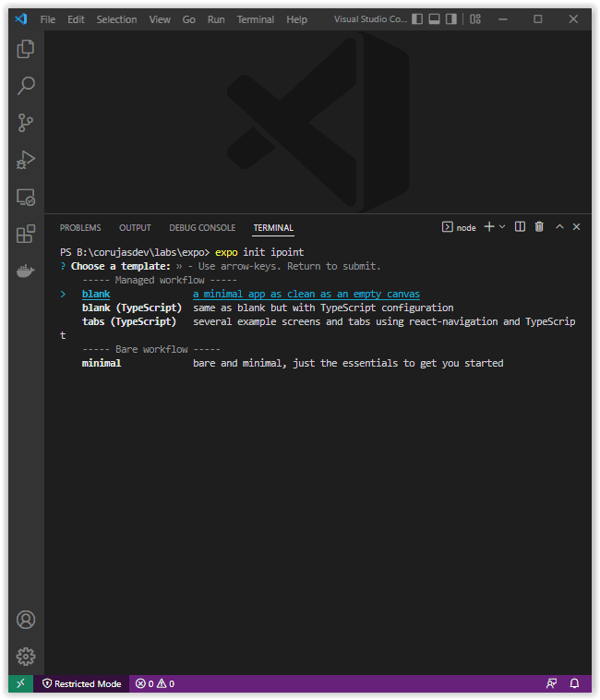Open the remote window indicator
The image size is (600, 700).
[x=20, y=683]
